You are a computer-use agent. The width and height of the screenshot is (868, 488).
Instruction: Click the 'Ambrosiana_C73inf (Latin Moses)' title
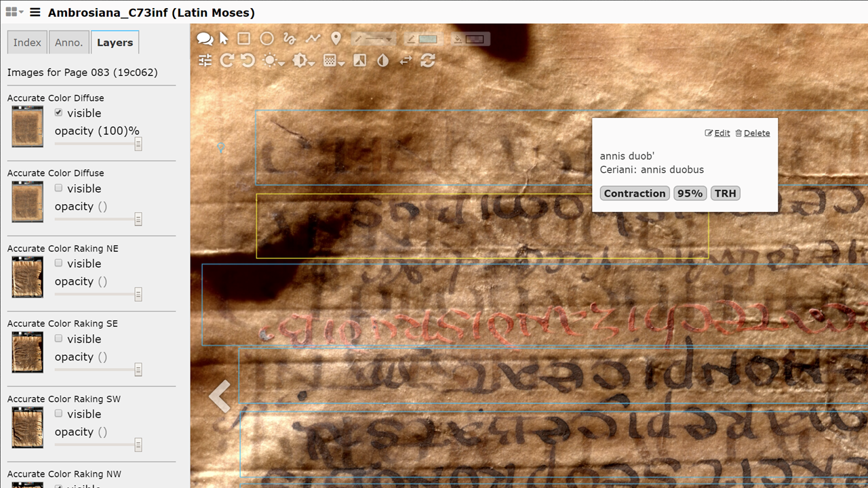(151, 12)
